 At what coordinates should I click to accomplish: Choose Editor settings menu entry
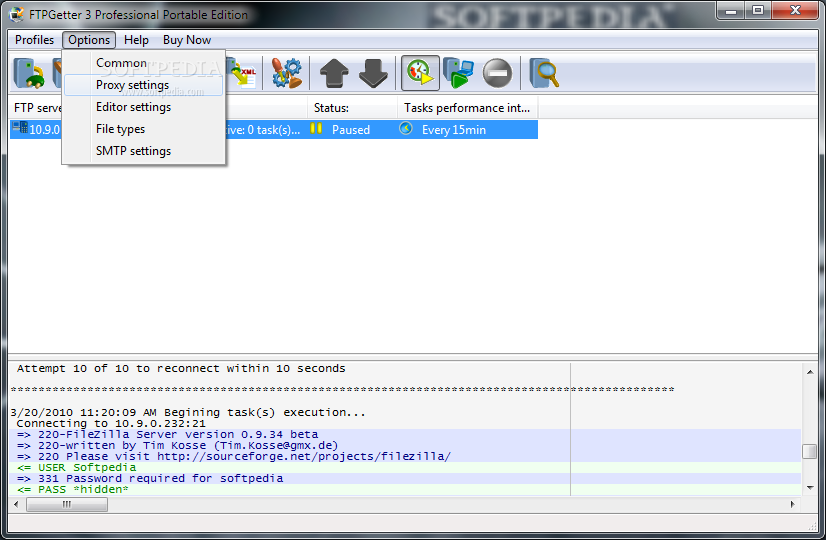144,107
